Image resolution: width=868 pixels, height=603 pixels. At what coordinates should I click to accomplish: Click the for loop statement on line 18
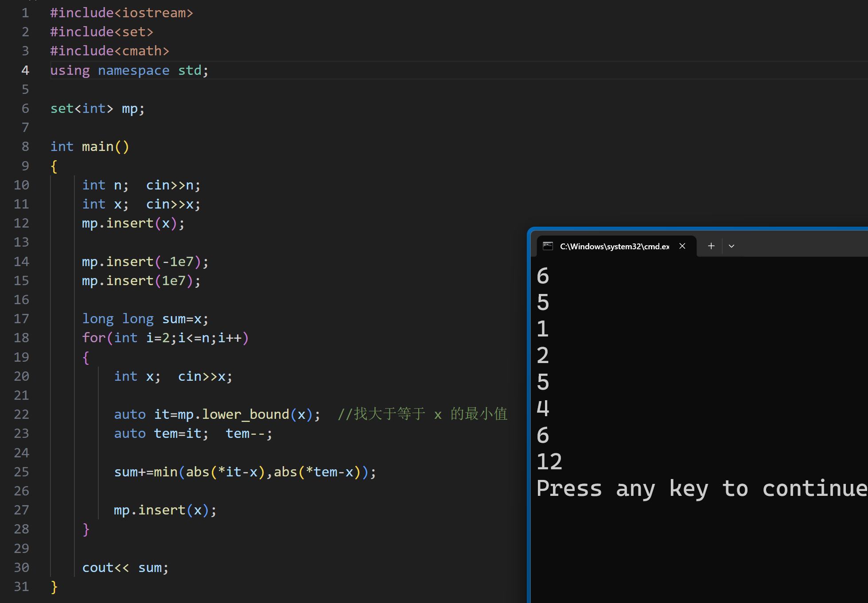pos(165,338)
